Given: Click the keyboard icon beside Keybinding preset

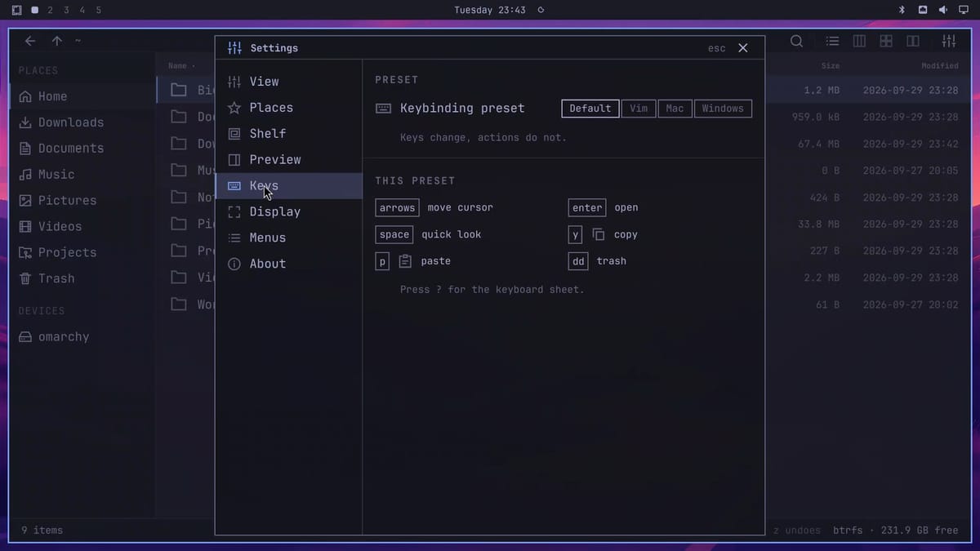Looking at the screenshot, I should tap(383, 109).
